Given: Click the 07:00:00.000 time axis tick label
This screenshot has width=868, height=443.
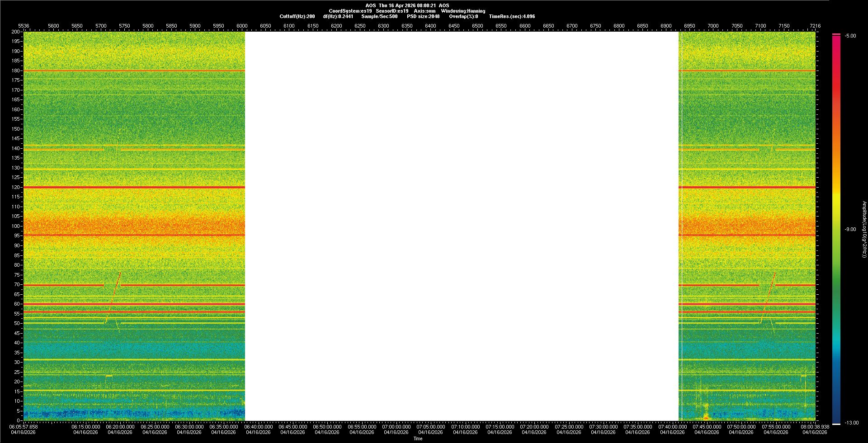Looking at the screenshot, I should pos(396,426).
